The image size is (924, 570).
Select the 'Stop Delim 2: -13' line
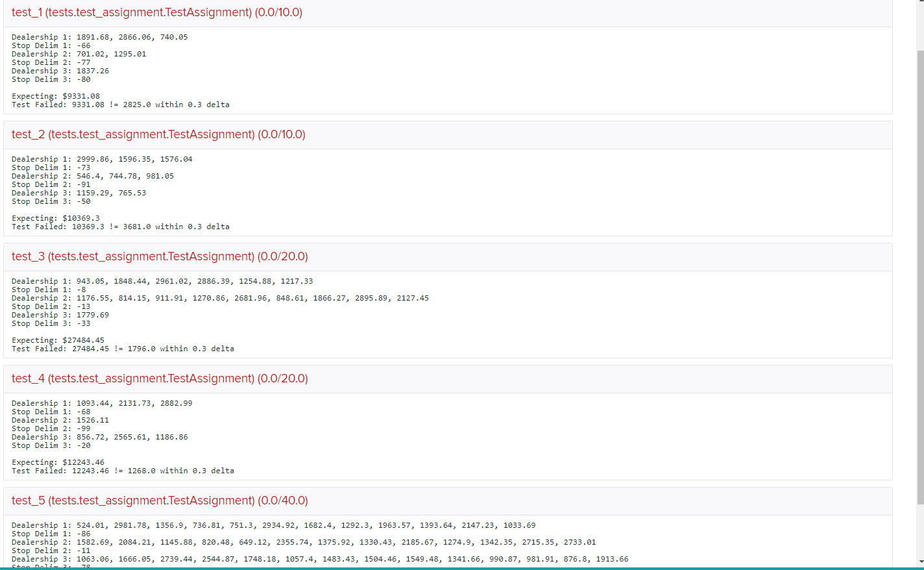pyautogui.click(x=51, y=306)
